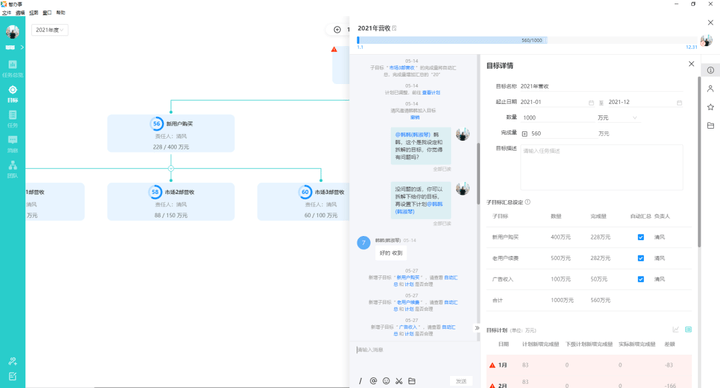Open the 查看计划 link in chat log
Image resolution: width=720 pixels, height=388 pixels.
pyautogui.click(x=431, y=92)
